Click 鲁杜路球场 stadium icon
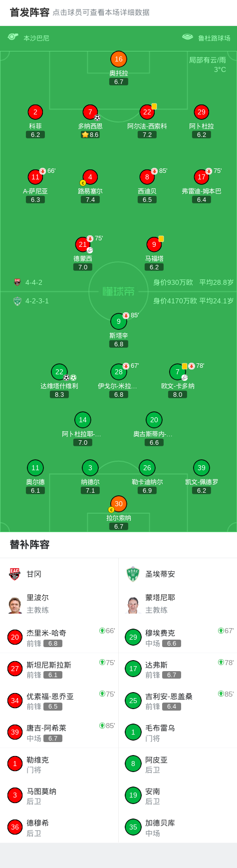 188,37
